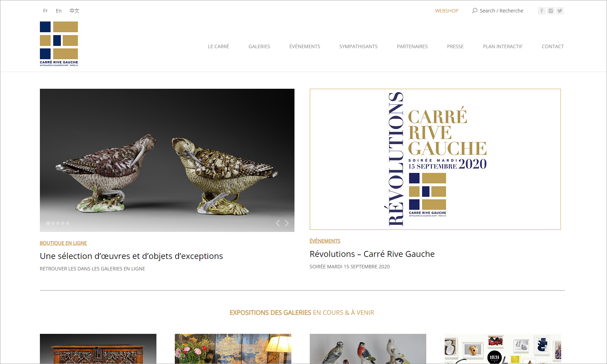Go to previous slide arrow

coord(278,223)
